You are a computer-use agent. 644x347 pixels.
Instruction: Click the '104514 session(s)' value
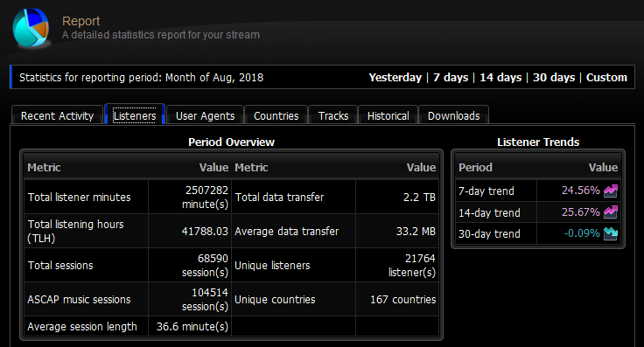pyautogui.click(x=205, y=300)
